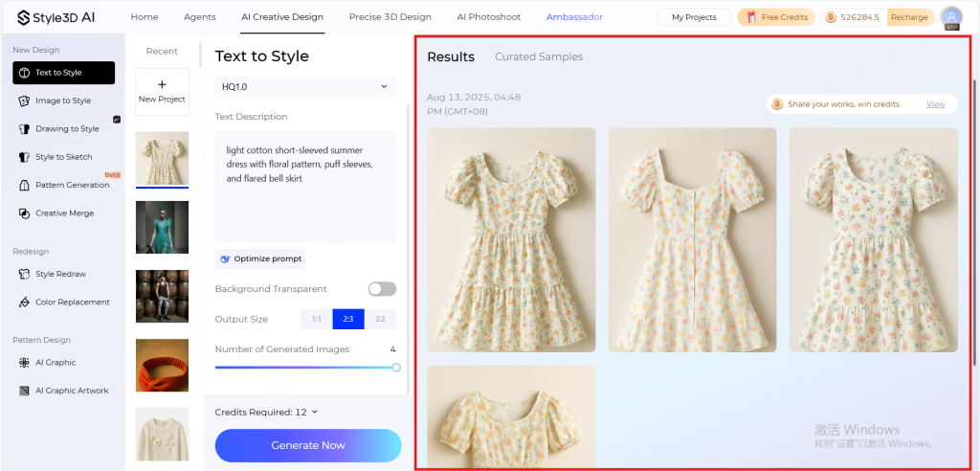980x471 pixels.
Task: Click the Recent panel heading
Action: pos(162,52)
